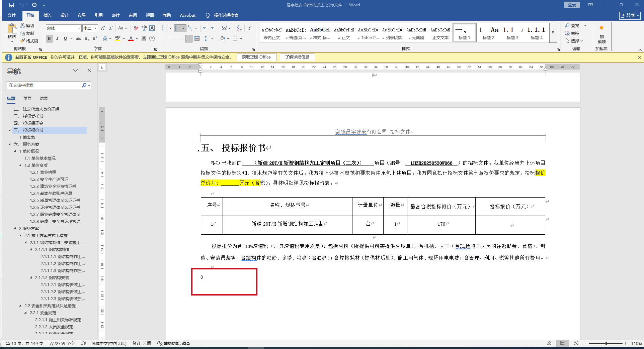644x349 pixels.
Task: Switch to the 页面 tab in navigation pane
Action: (x=27, y=99)
